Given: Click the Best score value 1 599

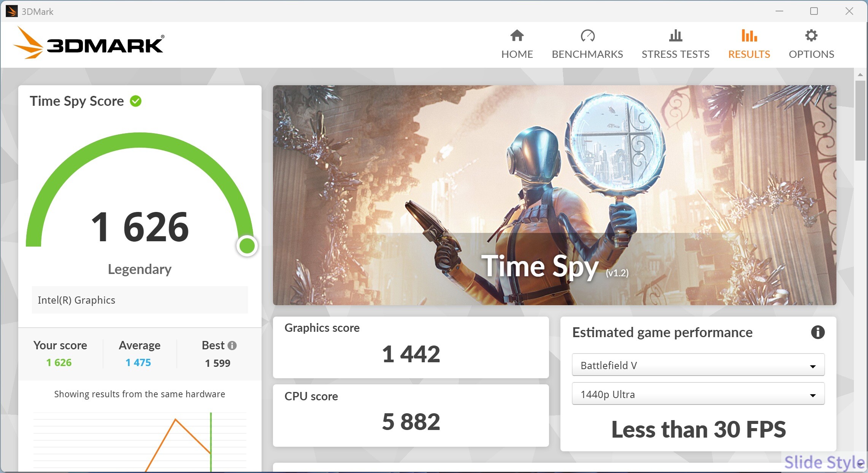Looking at the screenshot, I should coord(218,363).
